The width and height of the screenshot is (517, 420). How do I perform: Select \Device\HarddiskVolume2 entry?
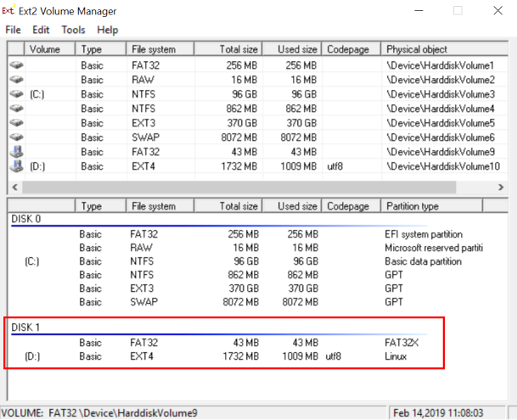tap(441, 80)
